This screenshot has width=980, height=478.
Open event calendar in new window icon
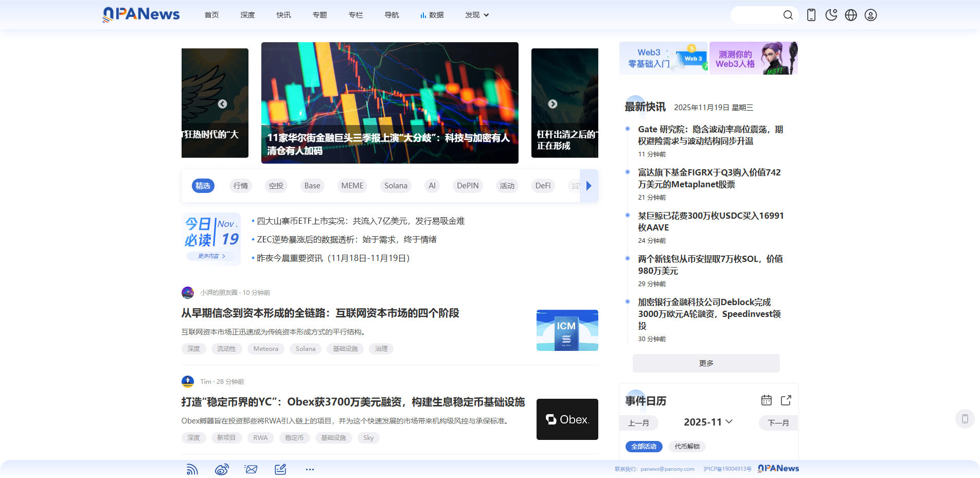point(786,400)
